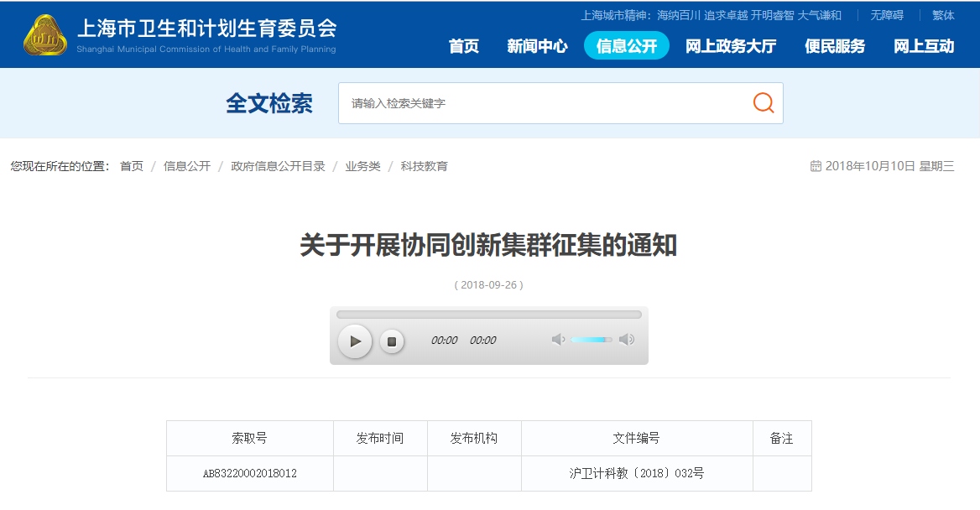Screen dimensions: 980x510
Task: Play the audio reading of the notice
Action: (x=355, y=341)
